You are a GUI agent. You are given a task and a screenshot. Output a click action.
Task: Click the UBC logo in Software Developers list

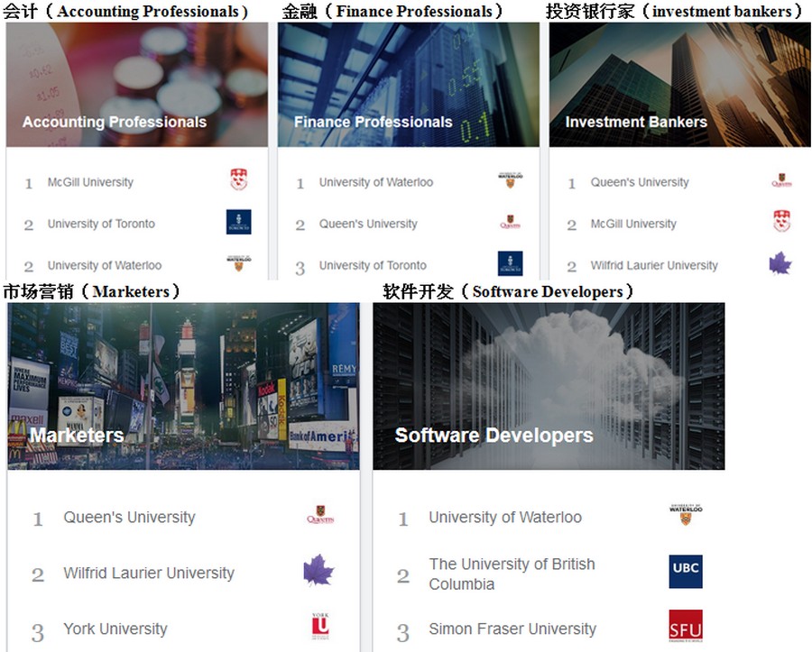pyautogui.click(x=686, y=571)
